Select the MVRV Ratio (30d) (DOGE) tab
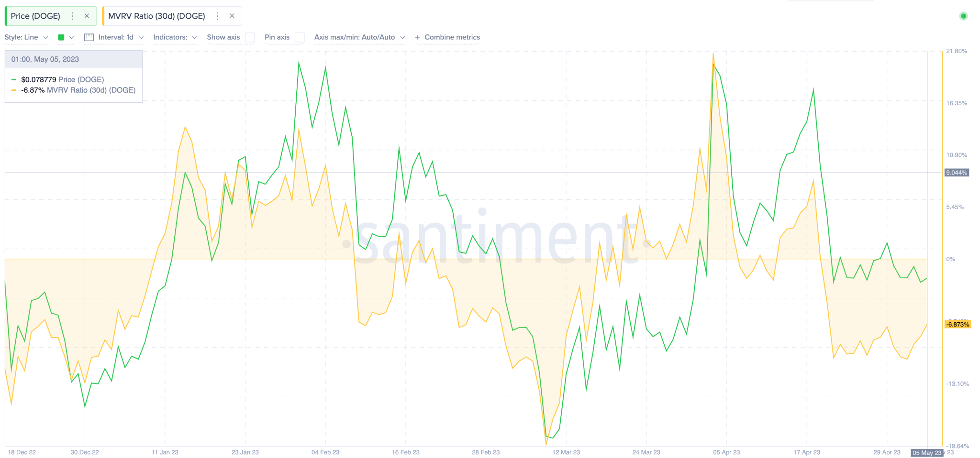980x458 pixels. pyautogui.click(x=157, y=16)
